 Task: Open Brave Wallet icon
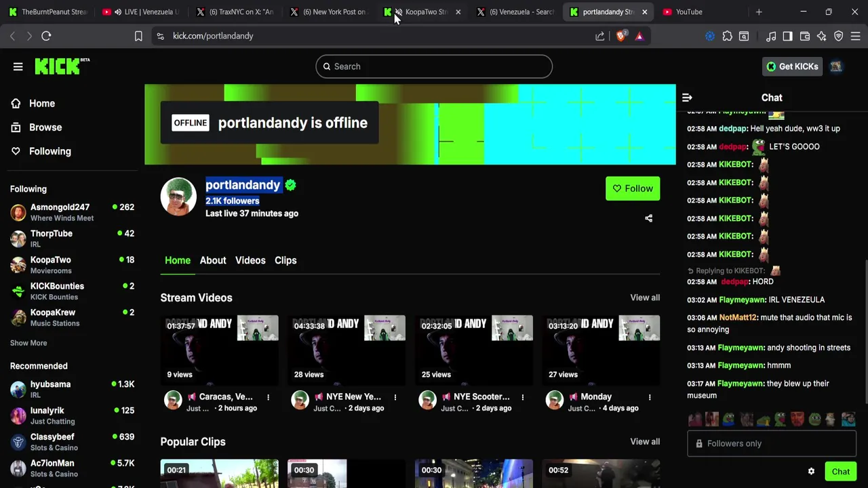coord(805,36)
